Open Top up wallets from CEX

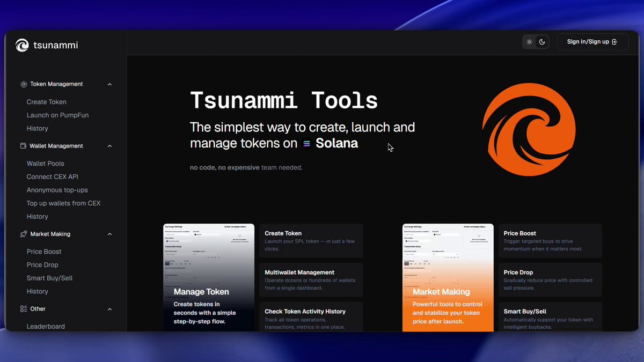64,203
